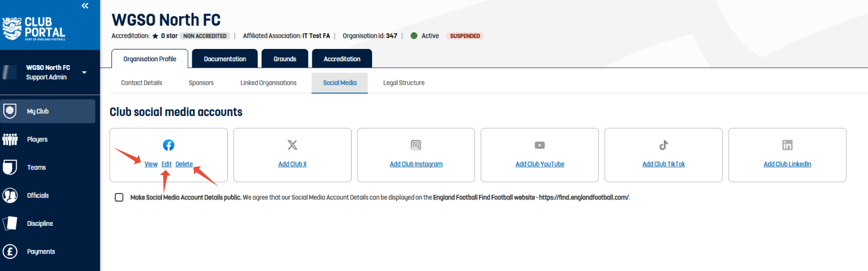Click the Teams shield icon
The width and height of the screenshot is (868, 271).
10,167
